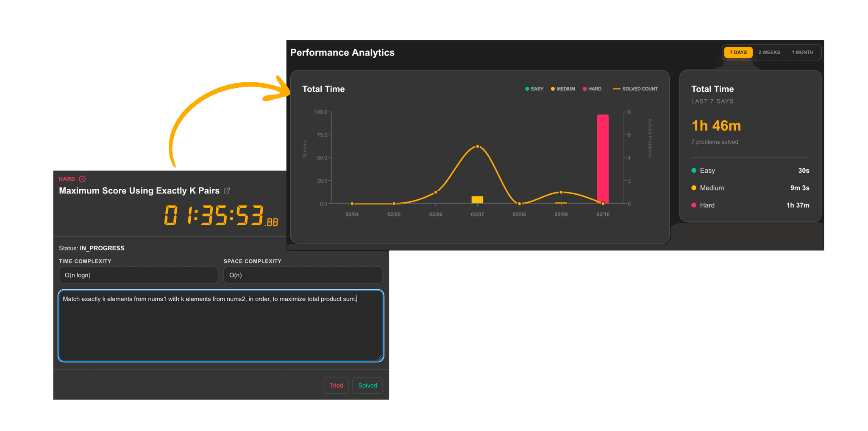868x431 pixels.
Task: Toggle the EASY legend dot in chart
Action: (527, 89)
